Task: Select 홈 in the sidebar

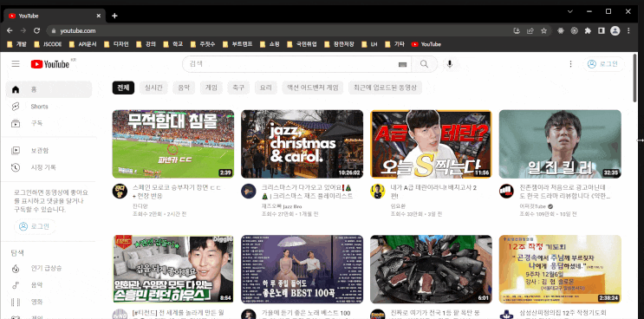Action: point(49,89)
